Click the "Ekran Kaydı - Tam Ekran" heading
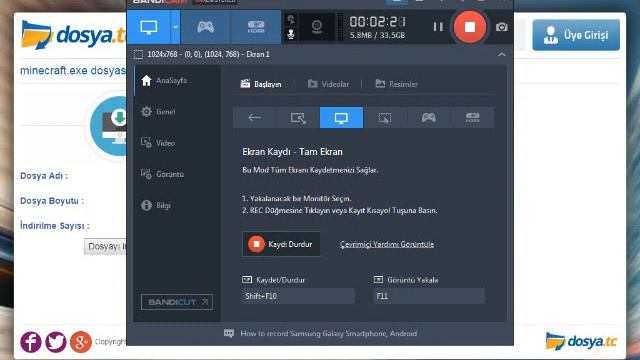Image resolution: width=640 pixels, height=360 pixels. click(x=292, y=152)
